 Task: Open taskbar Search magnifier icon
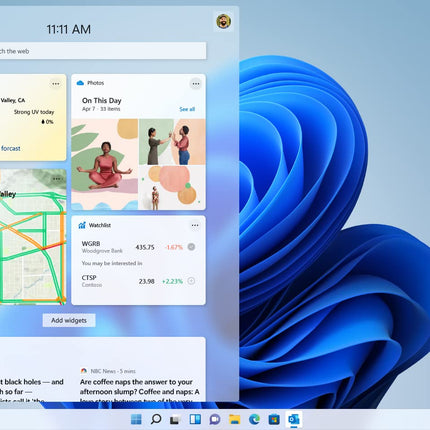(156, 419)
